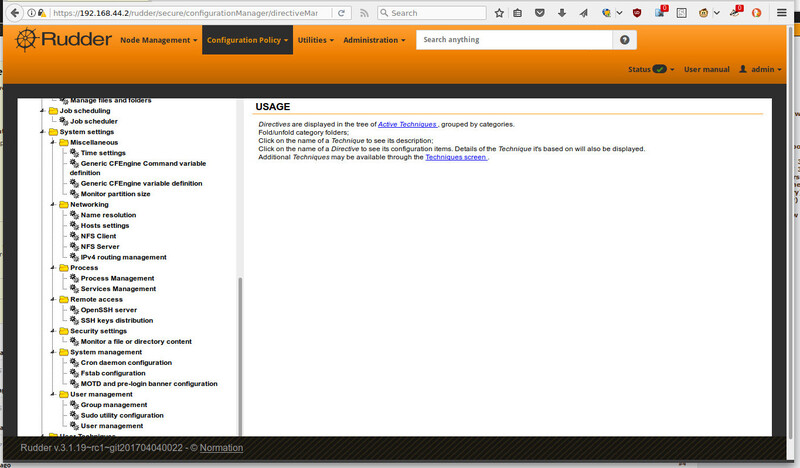800x468 pixels.
Task: Follow the Techniques screen link
Action: [x=456, y=157]
